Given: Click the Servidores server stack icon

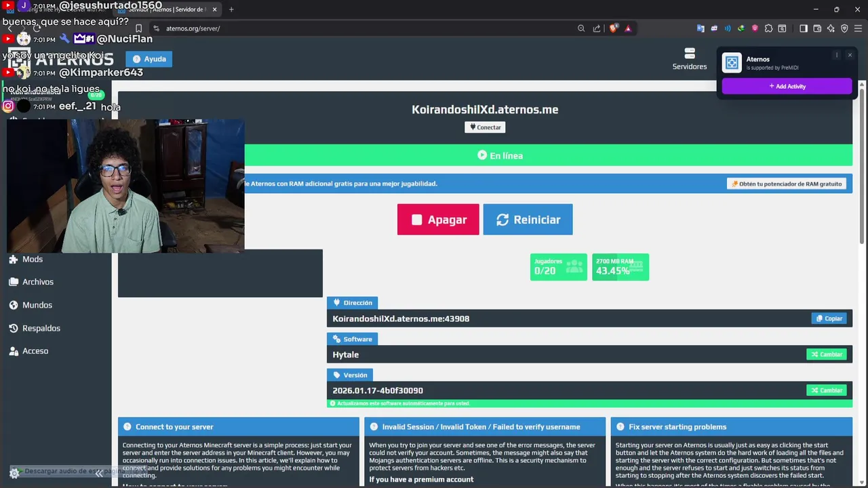Looking at the screenshot, I should pos(690,54).
